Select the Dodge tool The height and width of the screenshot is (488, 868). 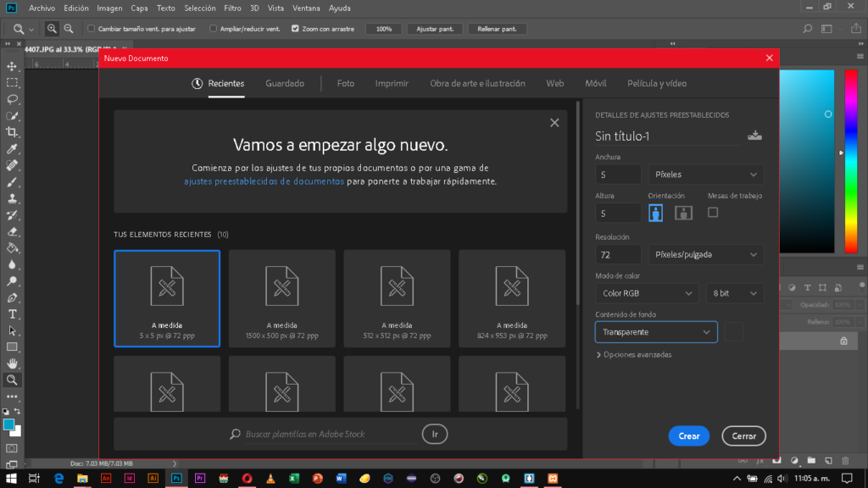[12, 281]
